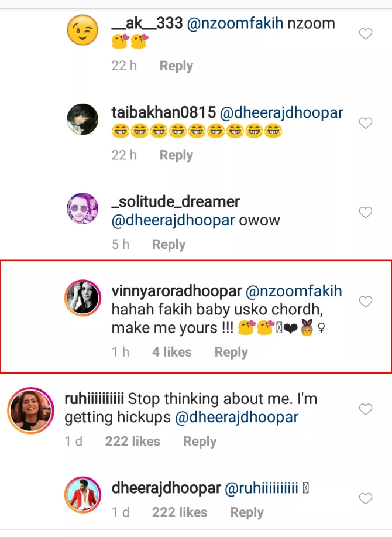Tap the heart on dheerajdhoopar's reply

click(x=366, y=498)
